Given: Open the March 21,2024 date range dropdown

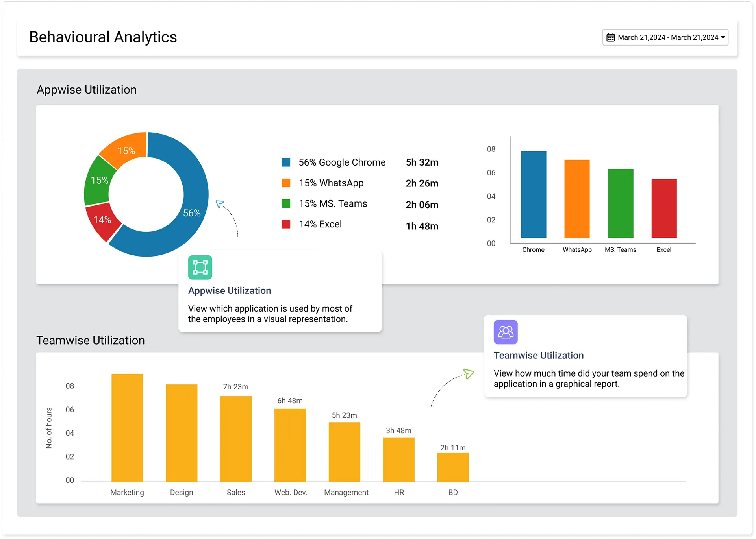Looking at the screenshot, I should pyautogui.click(x=665, y=37).
